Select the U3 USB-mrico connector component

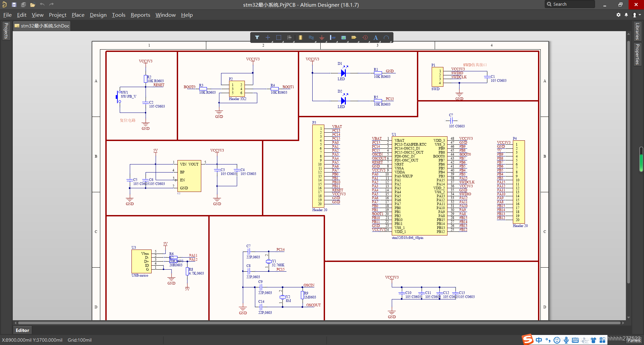point(142,262)
